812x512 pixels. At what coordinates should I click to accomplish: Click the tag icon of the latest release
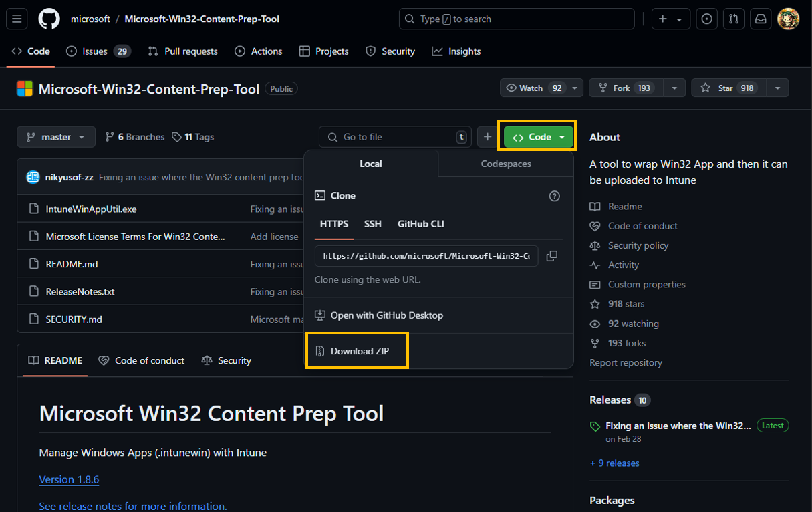point(595,426)
